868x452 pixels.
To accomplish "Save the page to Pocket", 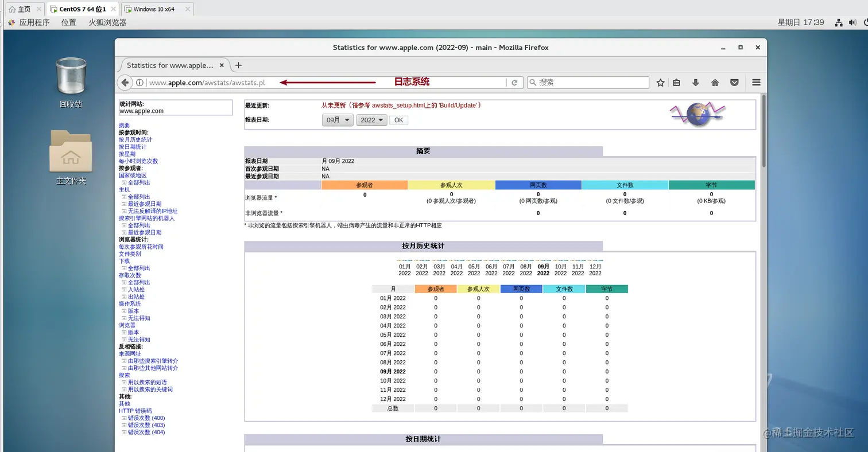I will tap(735, 83).
